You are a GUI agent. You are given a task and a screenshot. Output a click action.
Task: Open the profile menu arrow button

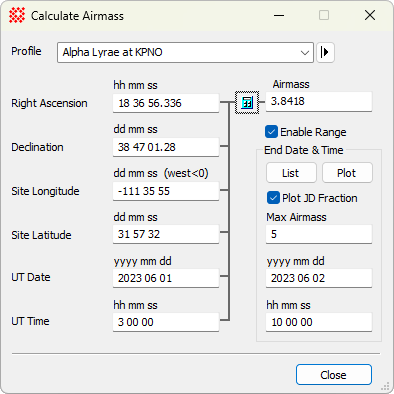click(x=325, y=52)
